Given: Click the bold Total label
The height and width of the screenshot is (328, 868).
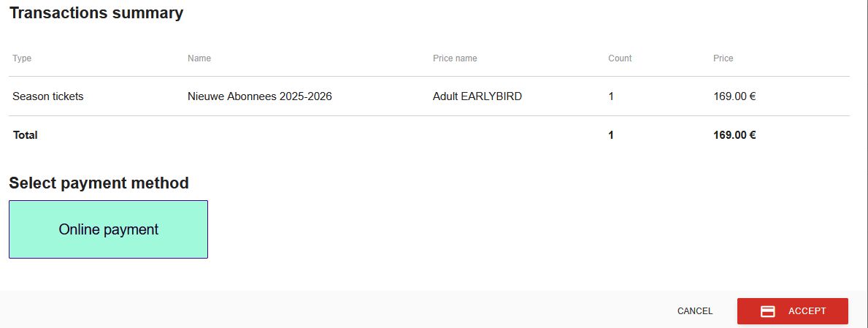Looking at the screenshot, I should [25, 134].
